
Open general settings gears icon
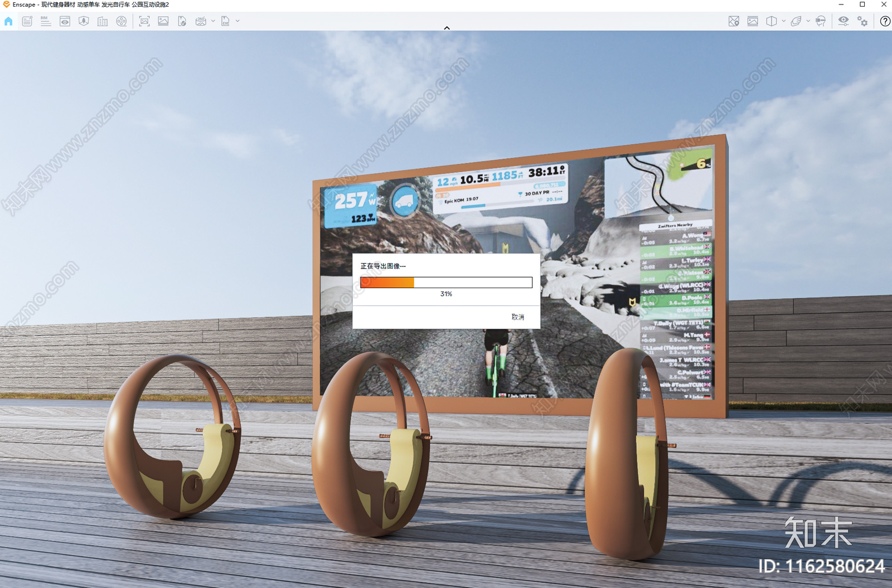coord(862,21)
